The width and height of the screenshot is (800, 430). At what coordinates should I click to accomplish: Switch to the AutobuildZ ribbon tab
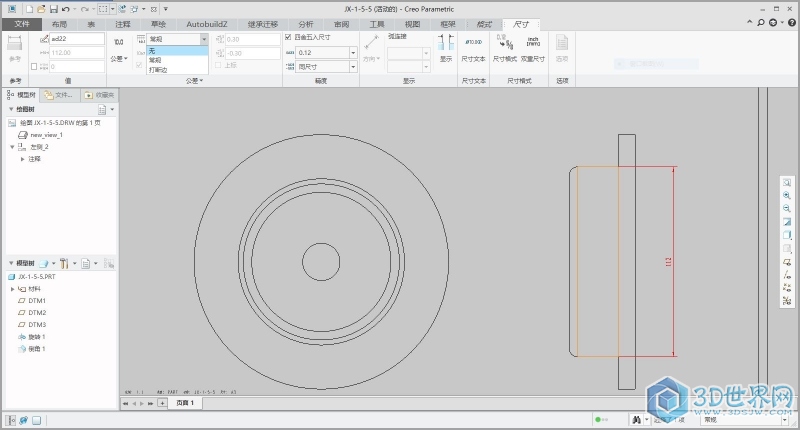[x=207, y=24]
